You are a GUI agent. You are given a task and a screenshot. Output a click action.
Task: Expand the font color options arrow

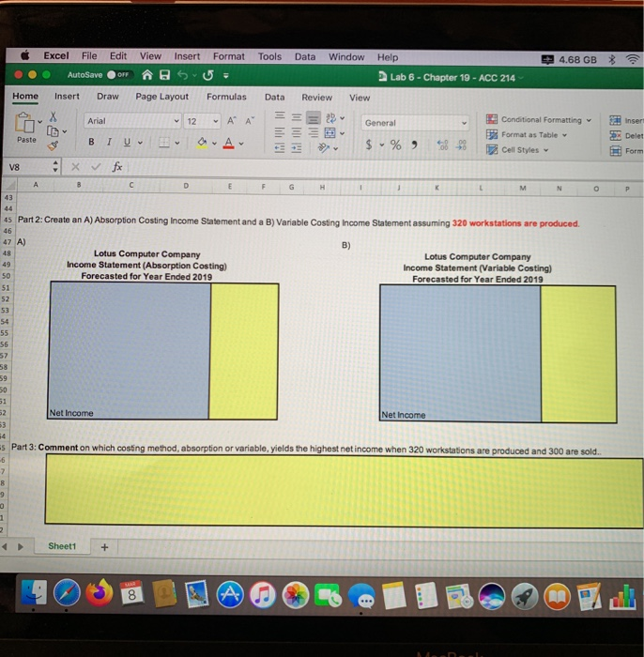241,144
